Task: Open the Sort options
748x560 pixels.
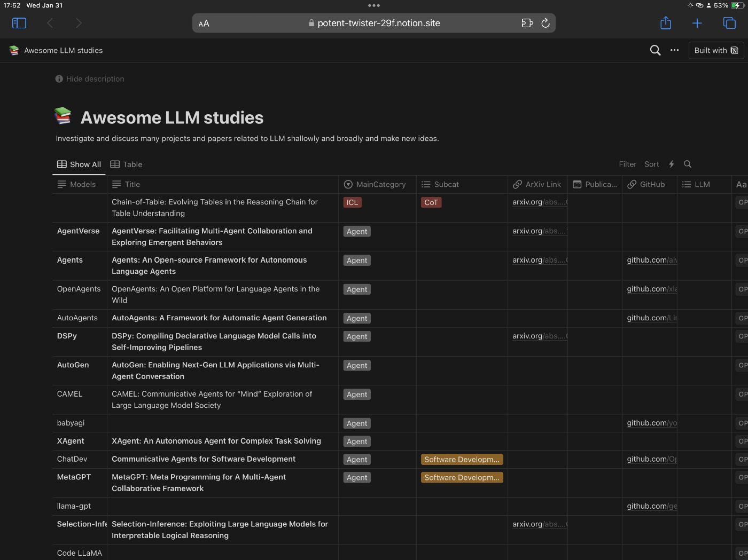Action: [x=652, y=164]
